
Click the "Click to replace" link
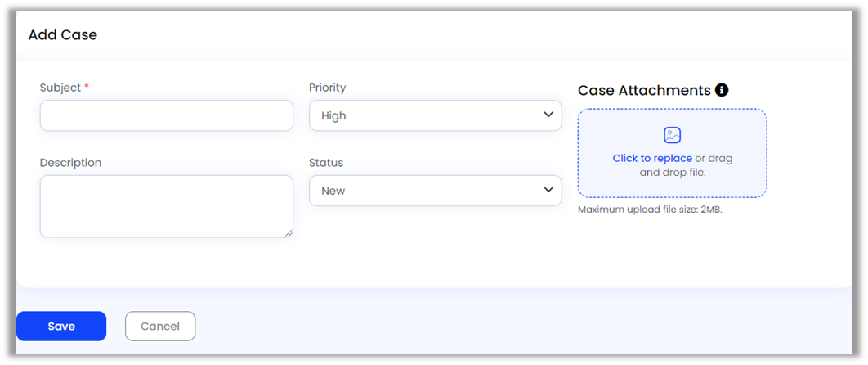coord(652,158)
